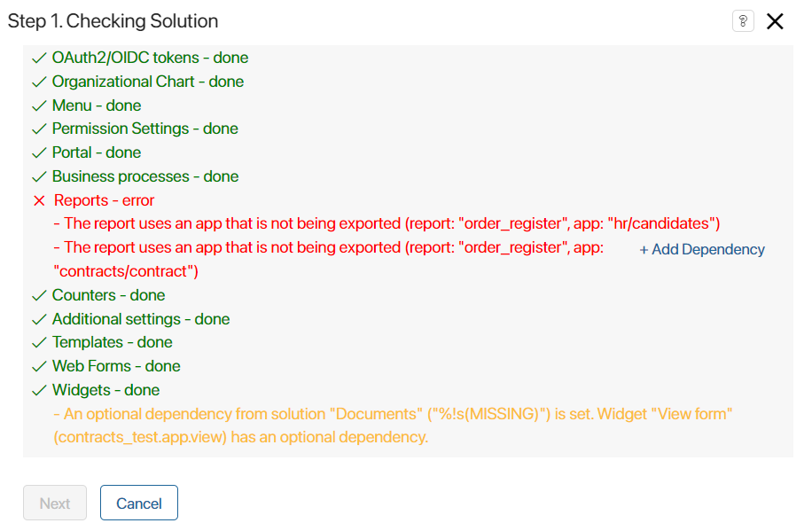The image size is (812, 523).
Task: Click 'Step 1. Checking Solution' title
Action: (113, 21)
